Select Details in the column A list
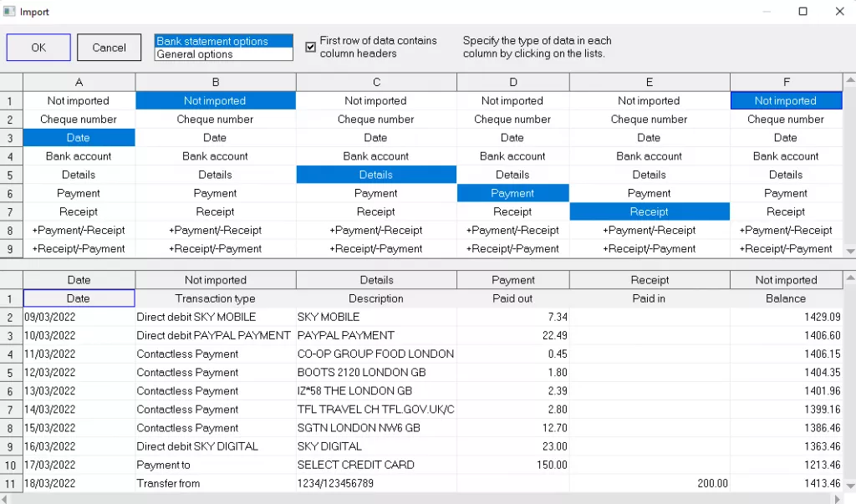 (x=79, y=174)
